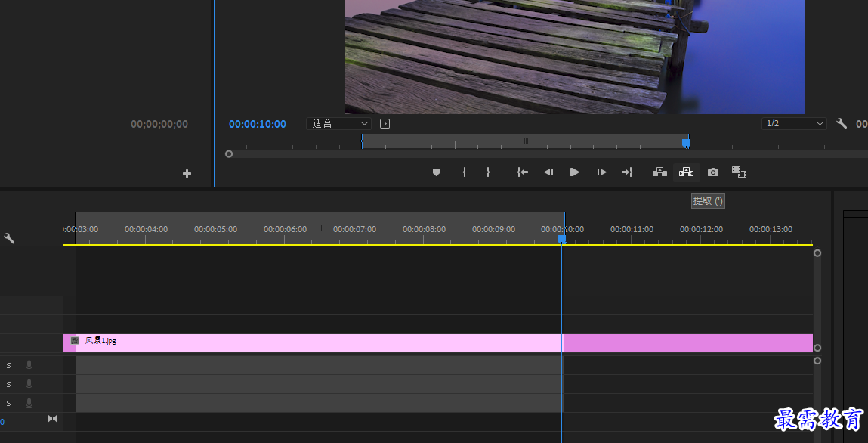Click 00:00:04:00 on the timeline ruler

click(146, 229)
